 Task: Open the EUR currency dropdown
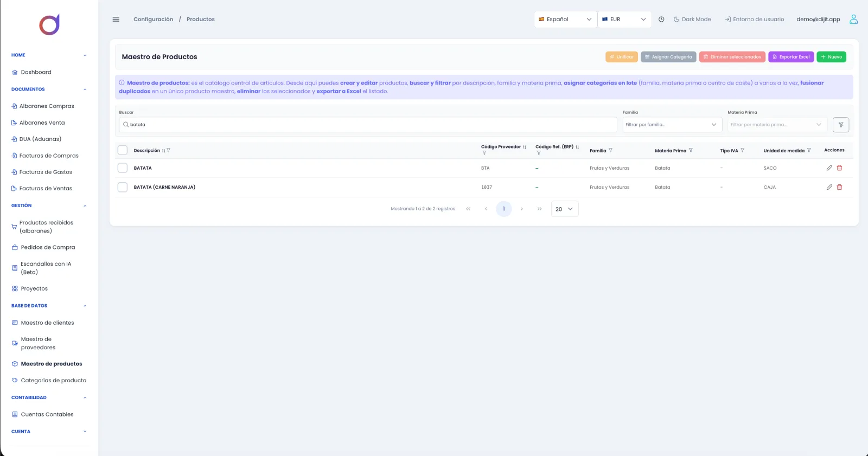[x=624, y=19]
